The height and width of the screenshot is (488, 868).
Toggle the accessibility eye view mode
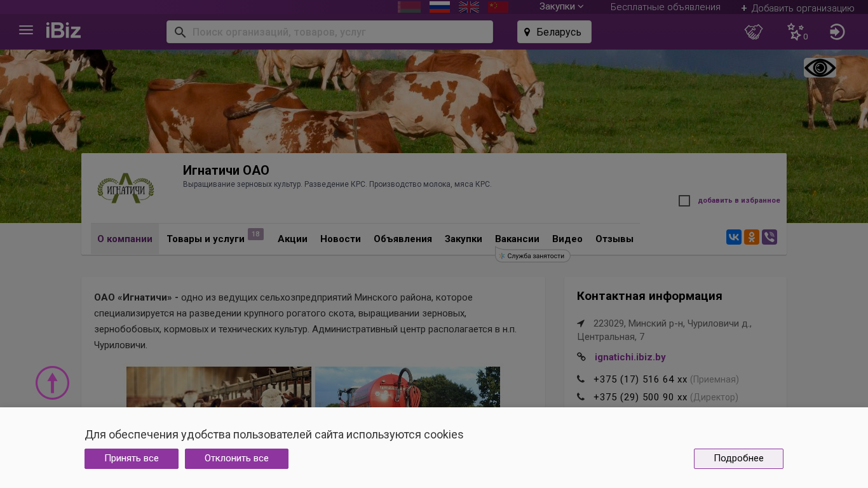(820, 68)
